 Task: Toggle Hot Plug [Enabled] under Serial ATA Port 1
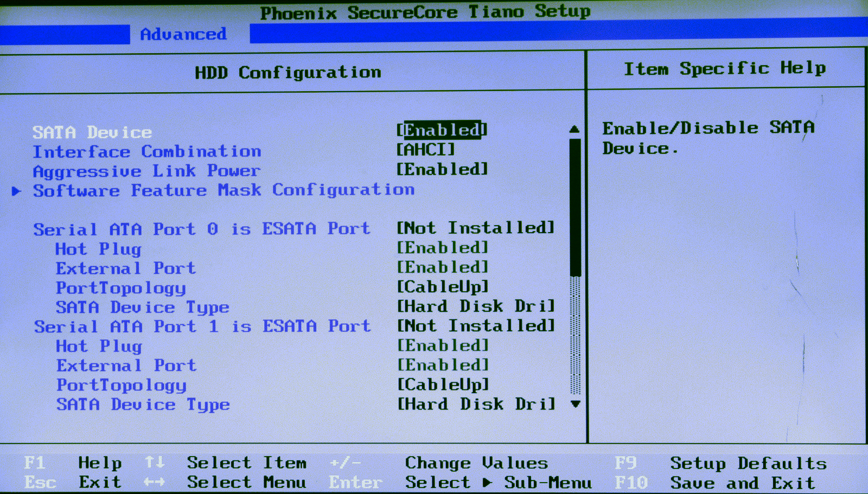tap(443, 345)
